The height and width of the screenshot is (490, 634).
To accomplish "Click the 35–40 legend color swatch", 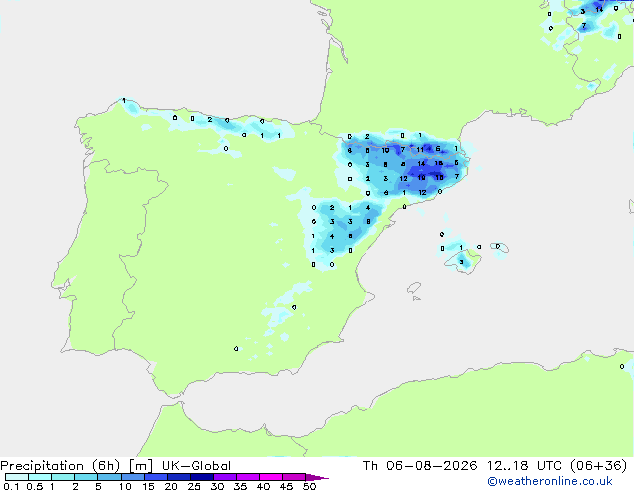I will pyautogui.click(x=247, y=477).
